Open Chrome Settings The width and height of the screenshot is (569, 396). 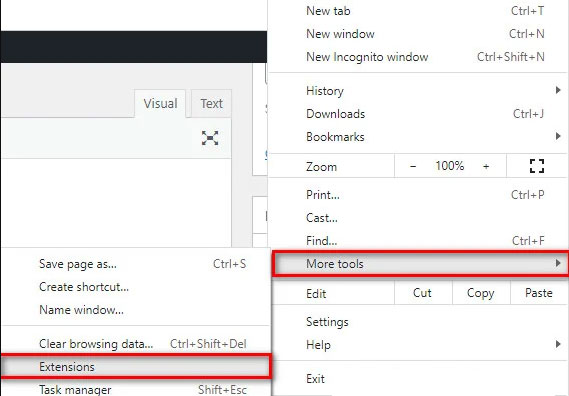(418, 322)
